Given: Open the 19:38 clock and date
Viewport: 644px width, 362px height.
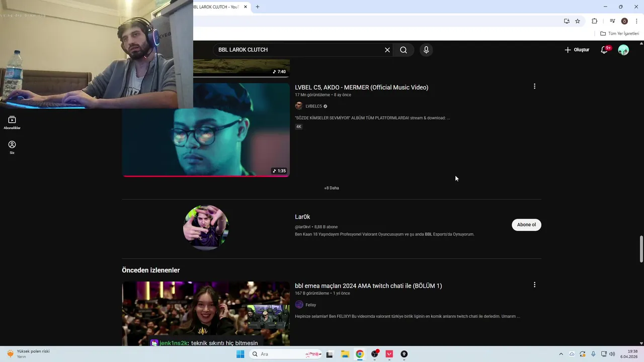Looking at the screenshot, I should pyautogui.click(x=629, y=354).
